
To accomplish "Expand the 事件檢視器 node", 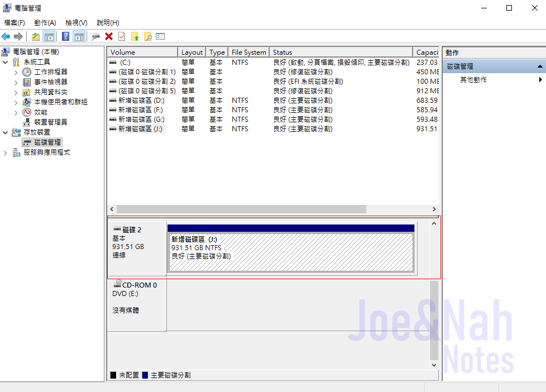I will (16, 83).
